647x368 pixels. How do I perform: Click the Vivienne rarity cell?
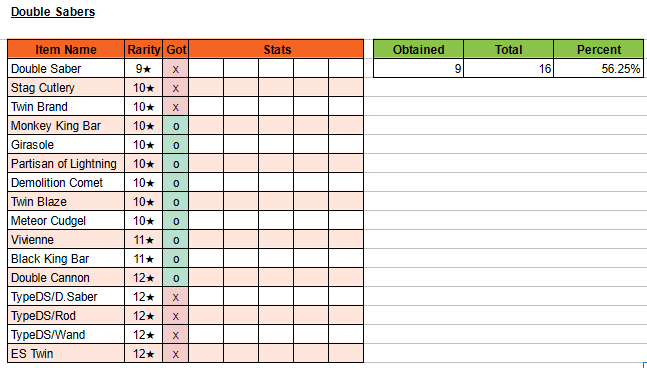[x=144, y=239]
